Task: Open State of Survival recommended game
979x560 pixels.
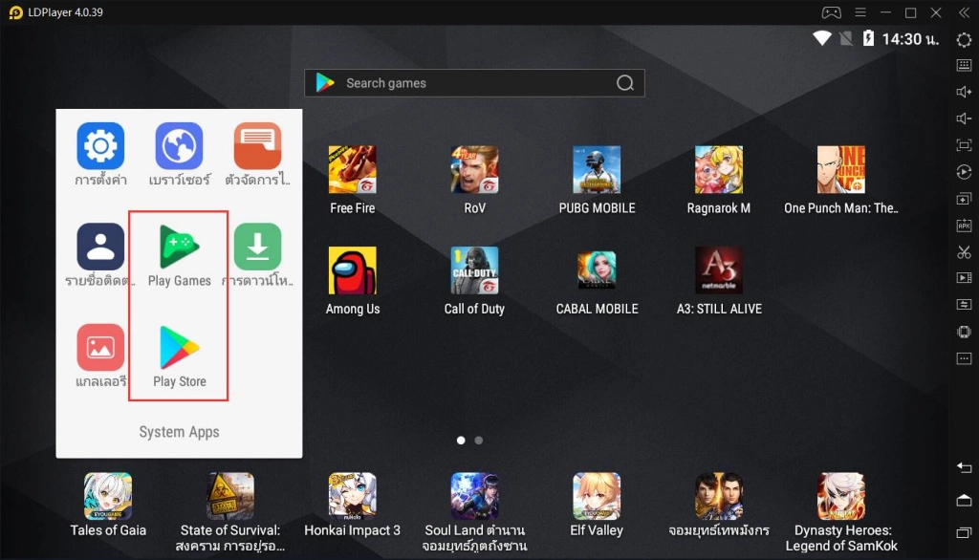Action: tap(230, 496)
